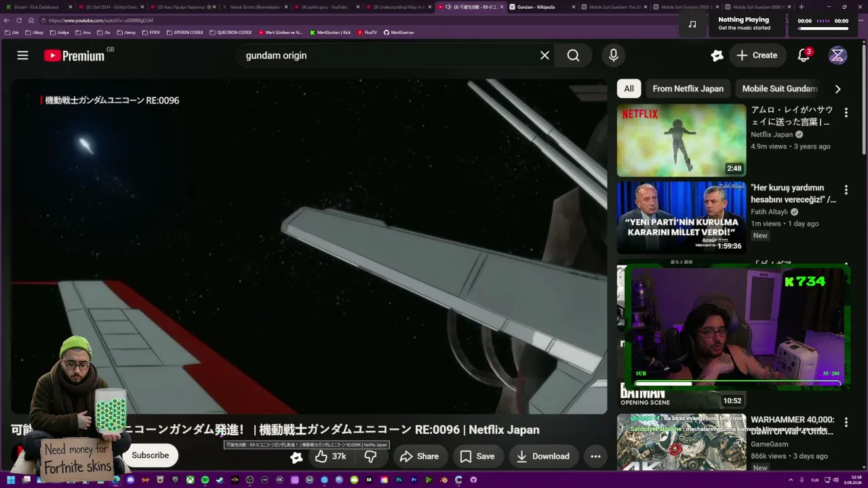Play the WARHAMMER 40,000 video thumbnail
868x488 pixels.
click(x=682, y=442)
